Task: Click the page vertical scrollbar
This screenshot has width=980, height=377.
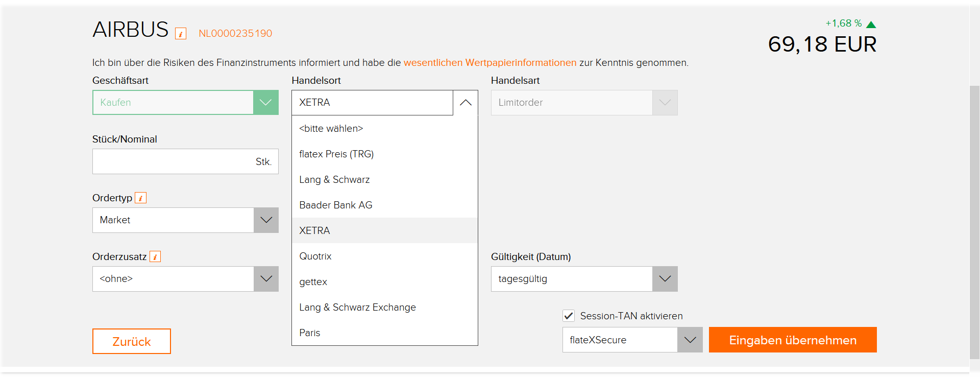Action: pos(974,222)
